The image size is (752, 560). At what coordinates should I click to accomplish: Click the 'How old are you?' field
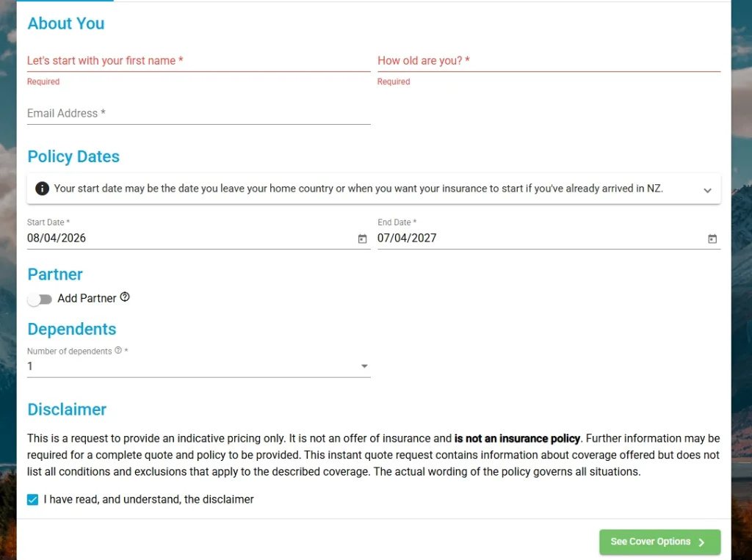pos(549,61)
